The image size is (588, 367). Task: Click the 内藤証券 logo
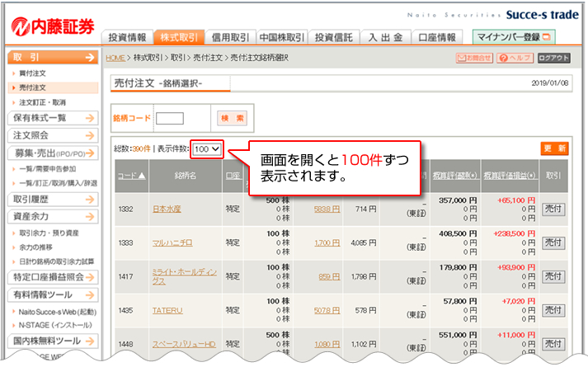53,26
